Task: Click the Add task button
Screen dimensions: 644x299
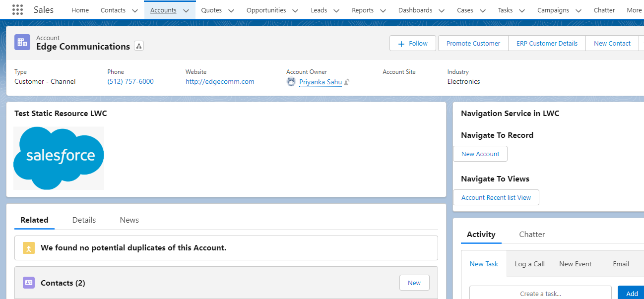Action: 631,293
